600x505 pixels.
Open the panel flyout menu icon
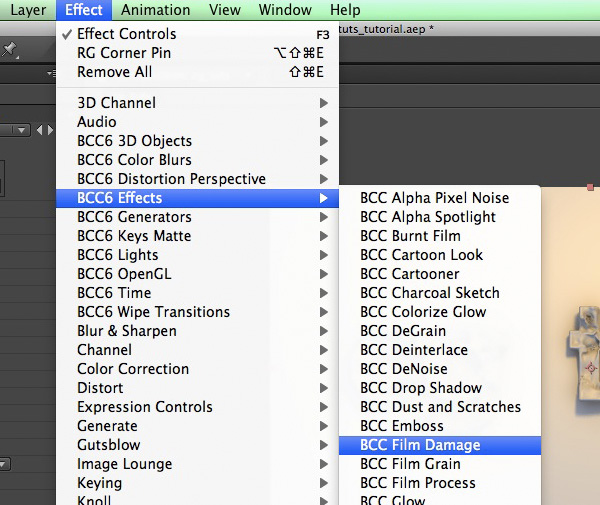51,72
